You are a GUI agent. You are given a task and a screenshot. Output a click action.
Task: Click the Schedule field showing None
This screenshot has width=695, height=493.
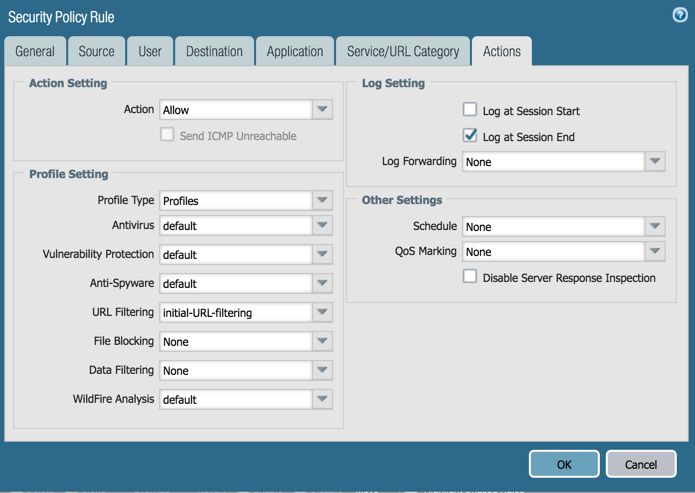[554, 227]
